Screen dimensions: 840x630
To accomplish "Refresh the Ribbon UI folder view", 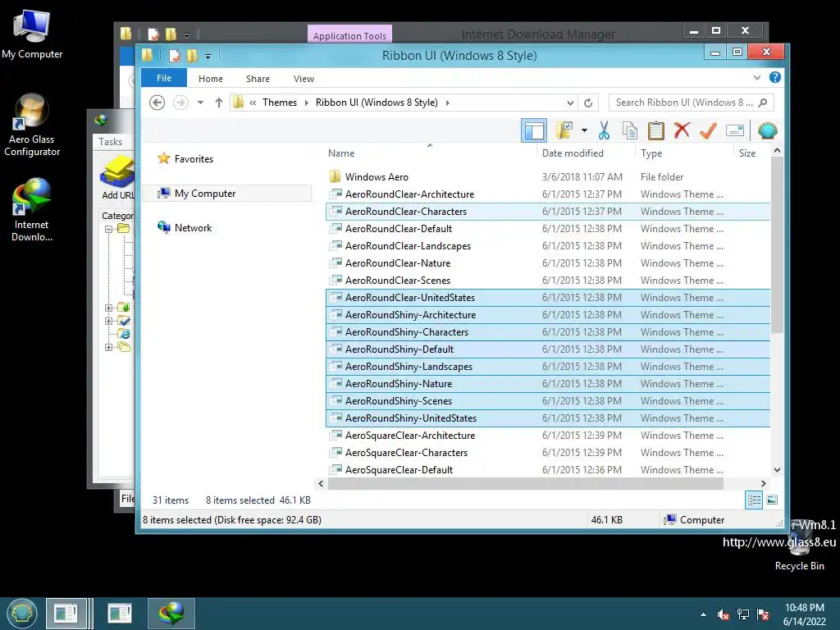I will [x=588, y=103].
